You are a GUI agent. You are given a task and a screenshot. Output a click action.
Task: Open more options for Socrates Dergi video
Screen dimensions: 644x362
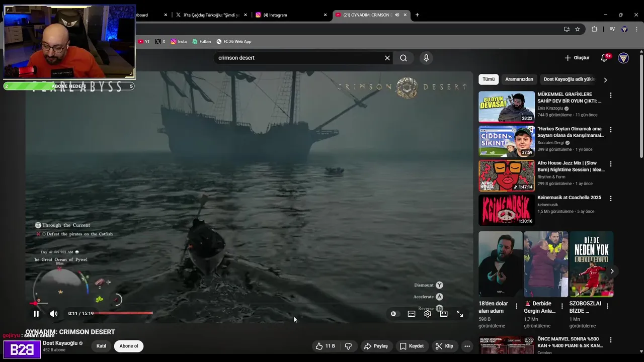click(611, 130)
